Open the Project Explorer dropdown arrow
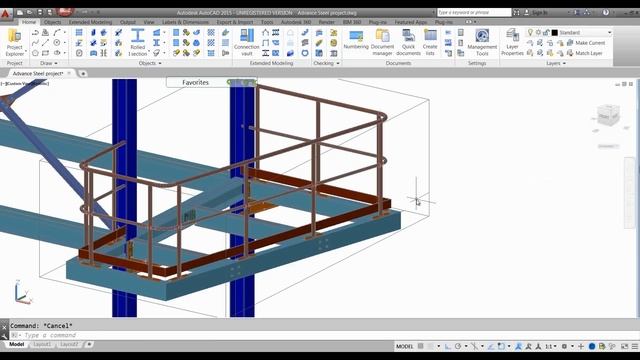This screenshot has width=640, height=360. (26, 52)
